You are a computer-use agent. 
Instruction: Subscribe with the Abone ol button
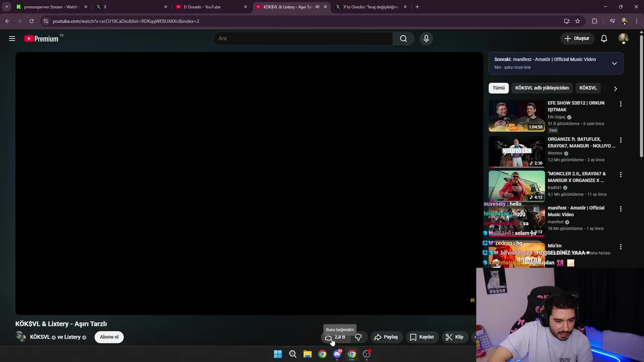point(109,337)
